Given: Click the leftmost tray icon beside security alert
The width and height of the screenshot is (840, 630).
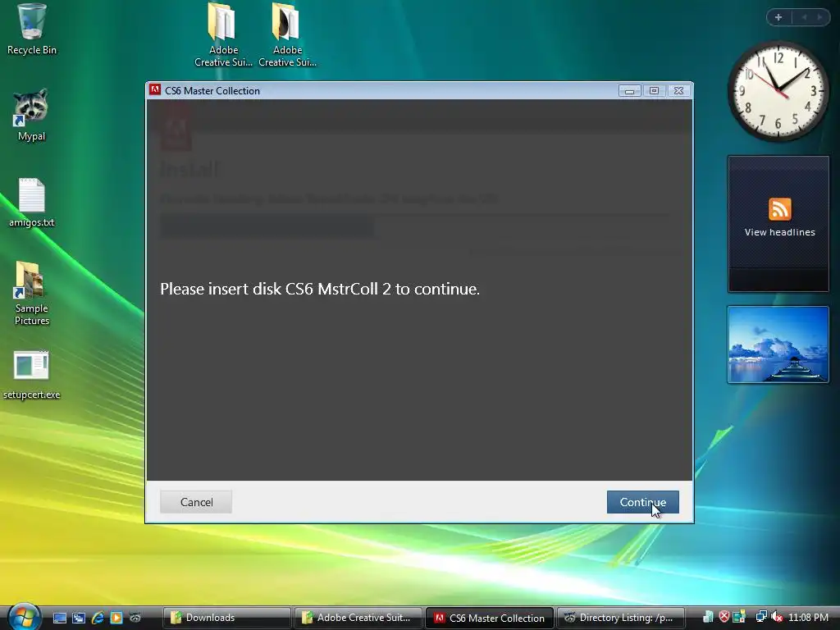Looking at the screenshot, I should (x=708, y=617).
